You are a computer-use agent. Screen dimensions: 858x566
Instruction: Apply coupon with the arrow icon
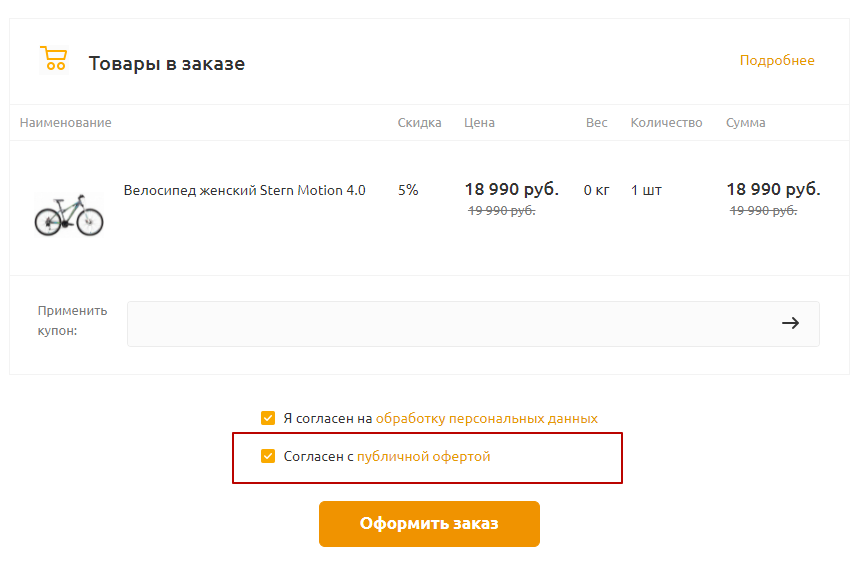[x=790, y=323]
